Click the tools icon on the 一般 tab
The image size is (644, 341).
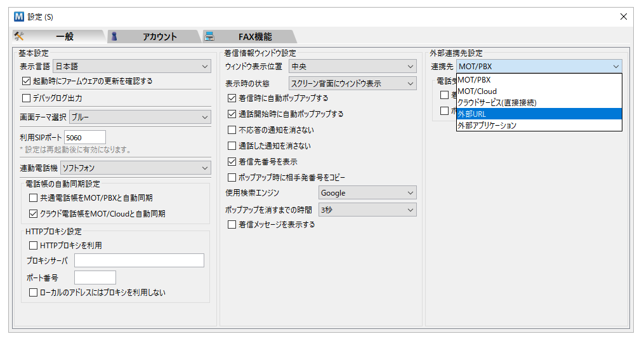tap(19, 36)
